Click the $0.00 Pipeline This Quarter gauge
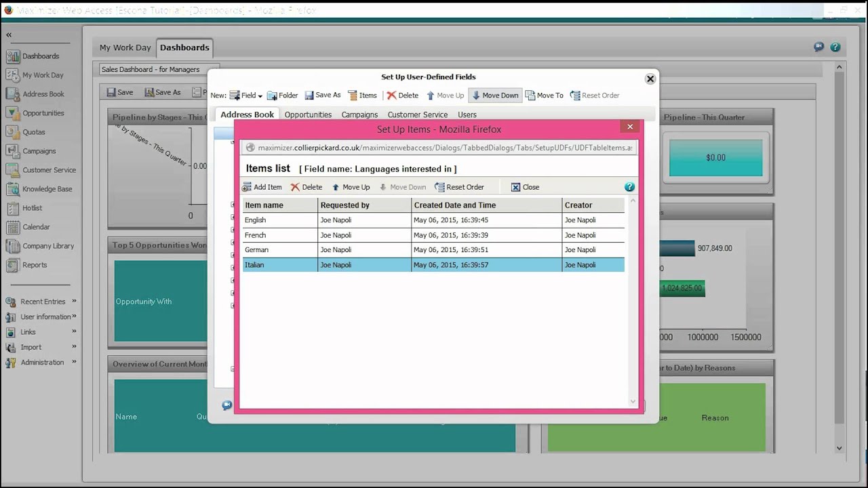This screenshot has width=868, height=488. pyautogui.click(x=715, y=157)
